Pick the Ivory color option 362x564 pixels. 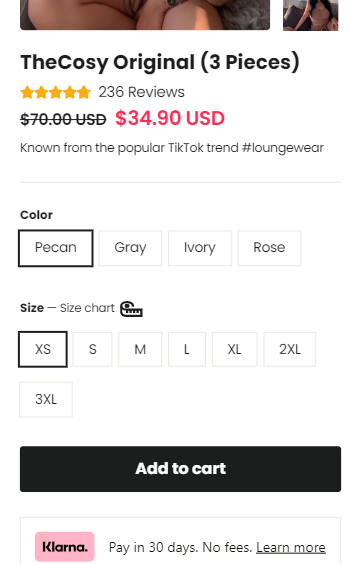tap(200, 248)
